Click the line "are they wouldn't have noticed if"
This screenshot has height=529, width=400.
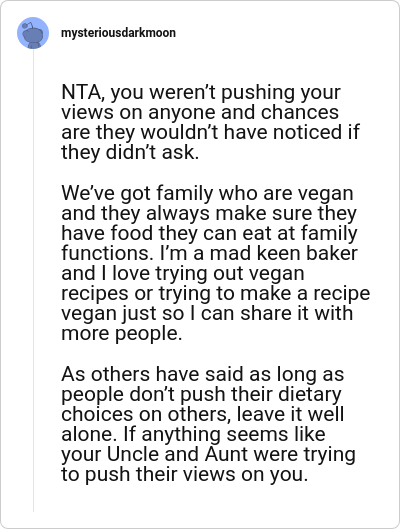[x=210, y=132]
